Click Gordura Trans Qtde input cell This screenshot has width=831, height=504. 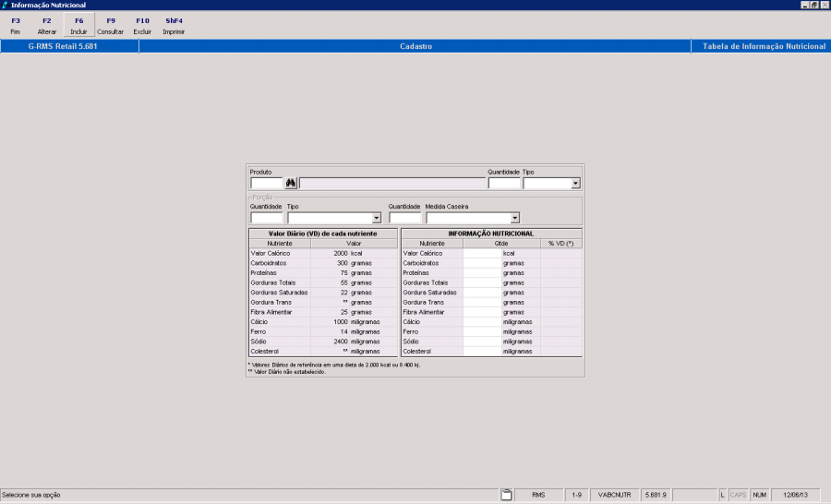(482, 302)
